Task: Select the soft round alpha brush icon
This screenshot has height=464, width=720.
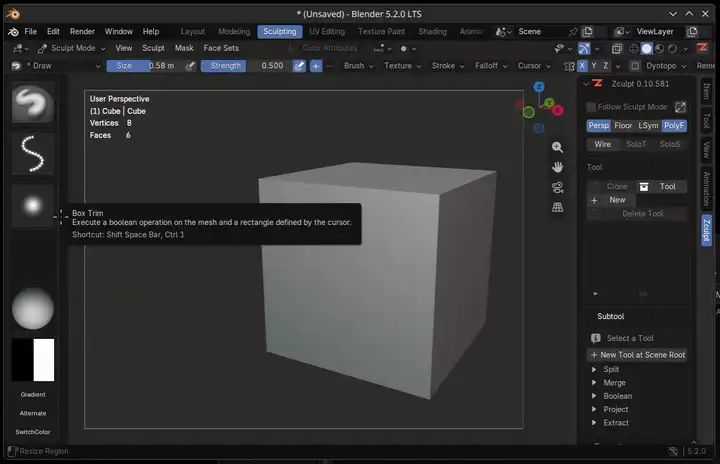Action: [x=33, y=205]
